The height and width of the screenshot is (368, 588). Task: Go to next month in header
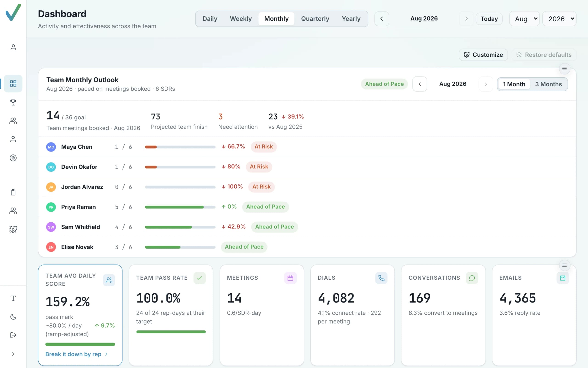(466, 19)
